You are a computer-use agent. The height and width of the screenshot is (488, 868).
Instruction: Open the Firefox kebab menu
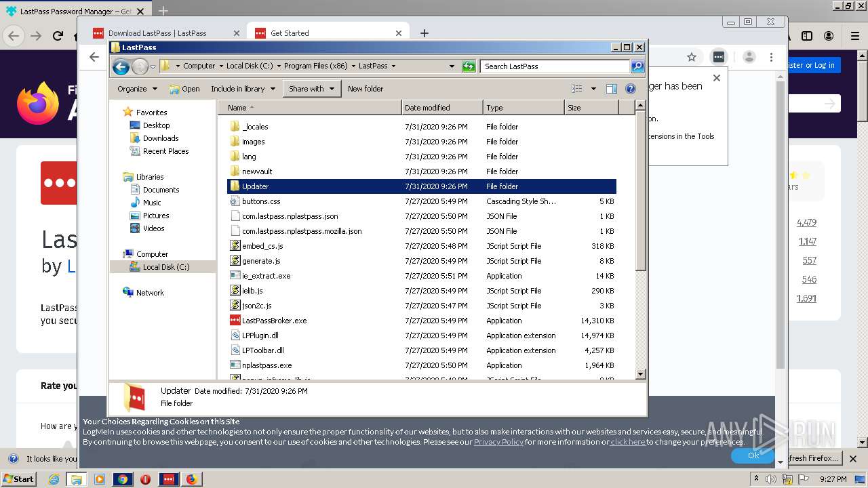[x=771, y=57]
